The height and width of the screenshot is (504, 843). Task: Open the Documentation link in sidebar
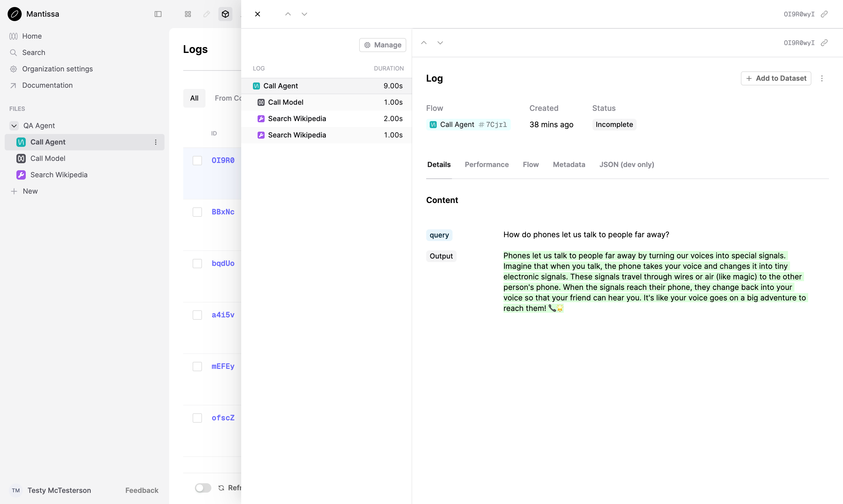coord(47,85)
